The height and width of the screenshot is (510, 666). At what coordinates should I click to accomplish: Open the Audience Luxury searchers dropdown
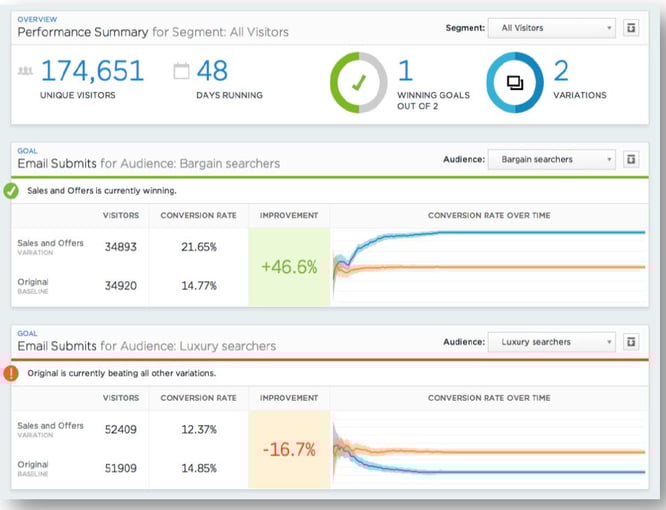[x=551, y=342]
